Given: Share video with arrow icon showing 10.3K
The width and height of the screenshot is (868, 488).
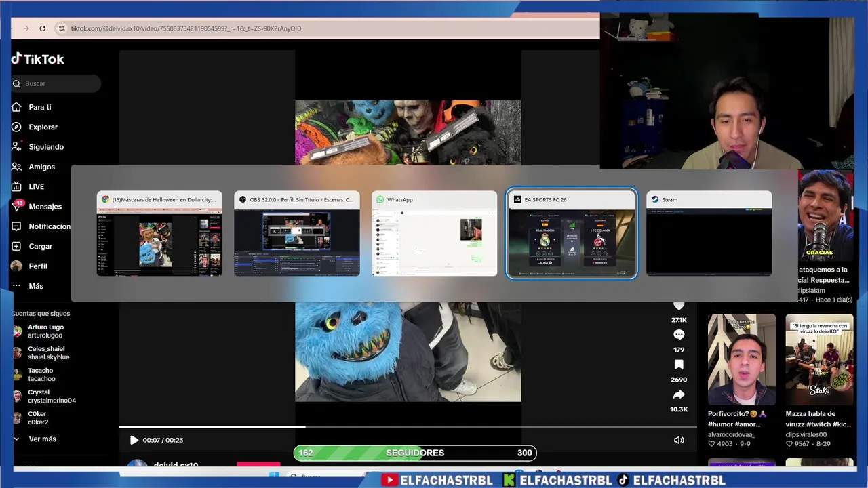Looking at the screenshot, I should click(x=679, y=394).
